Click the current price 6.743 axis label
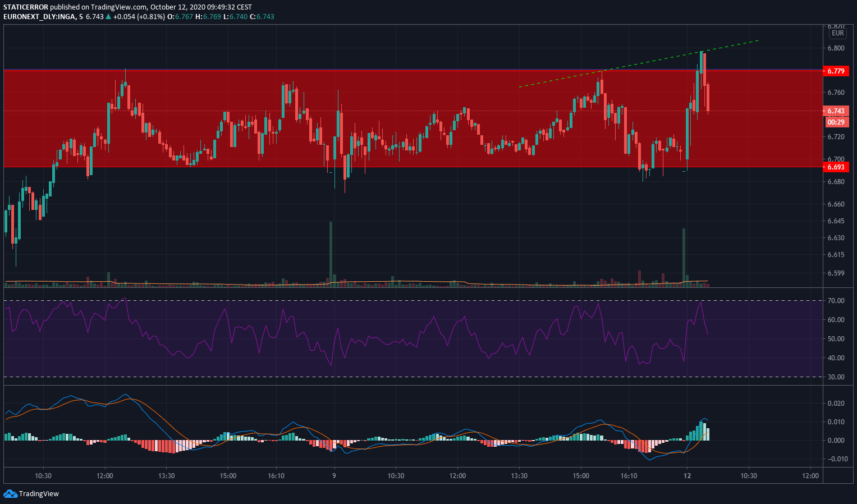 pyautogui.click(x=836, y=111)
